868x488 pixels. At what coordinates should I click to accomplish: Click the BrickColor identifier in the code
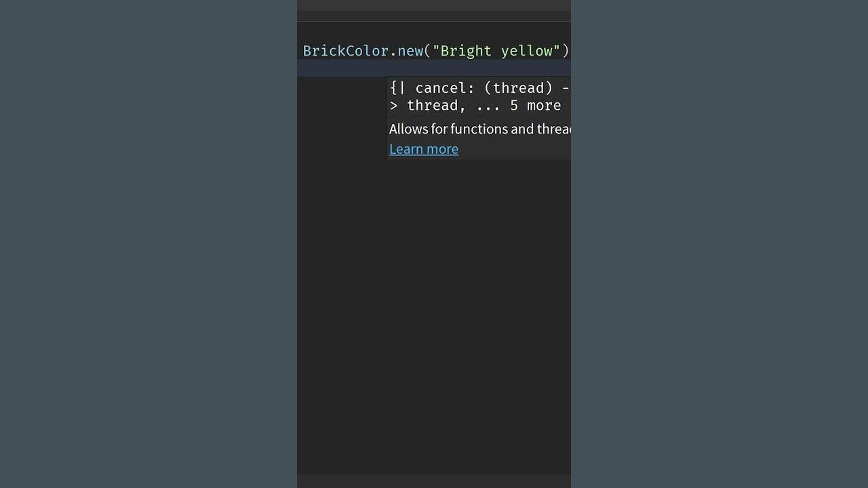[345, 51]
